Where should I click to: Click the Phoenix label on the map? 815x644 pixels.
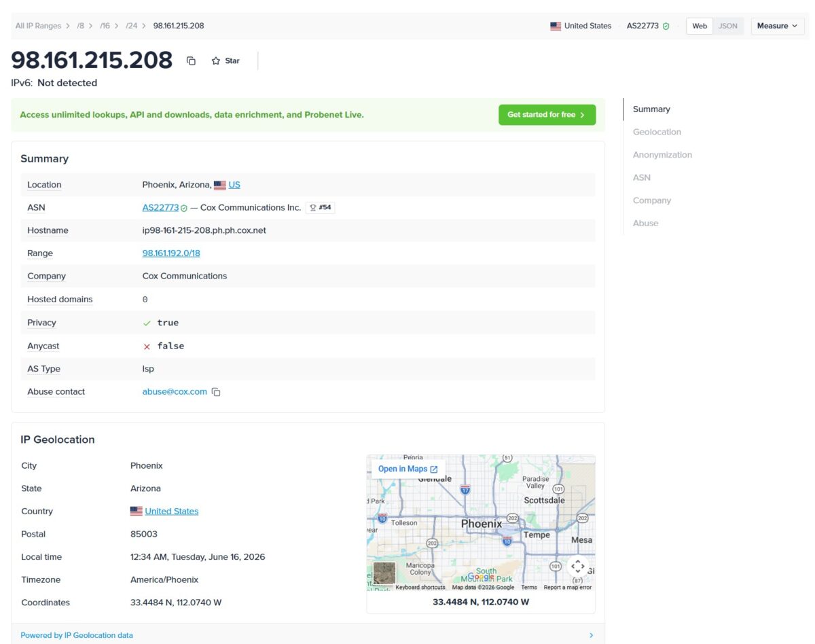point(482,524)
